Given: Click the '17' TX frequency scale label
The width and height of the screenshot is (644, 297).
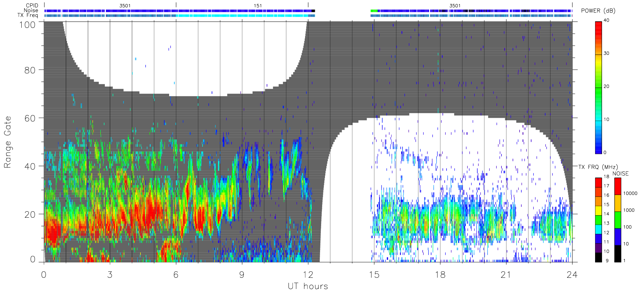Looking at the screenshot, I should (606, 186).
